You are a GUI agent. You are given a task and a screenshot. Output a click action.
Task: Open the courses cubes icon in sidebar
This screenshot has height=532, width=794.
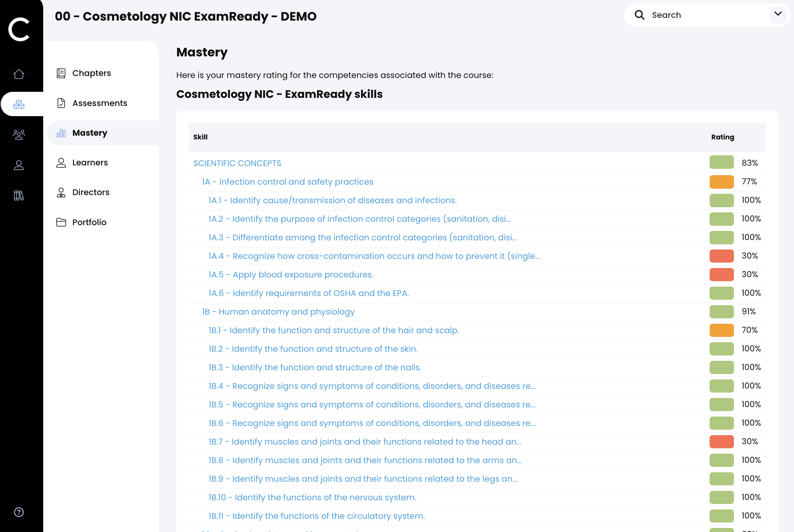[19, 104]
